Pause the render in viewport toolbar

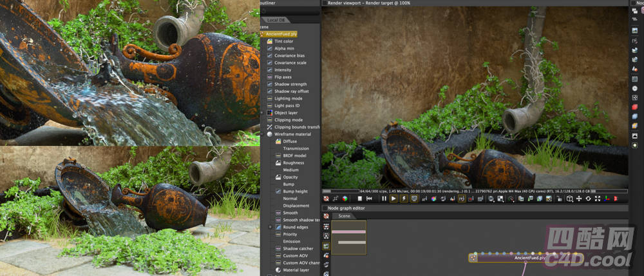[384, 199]
